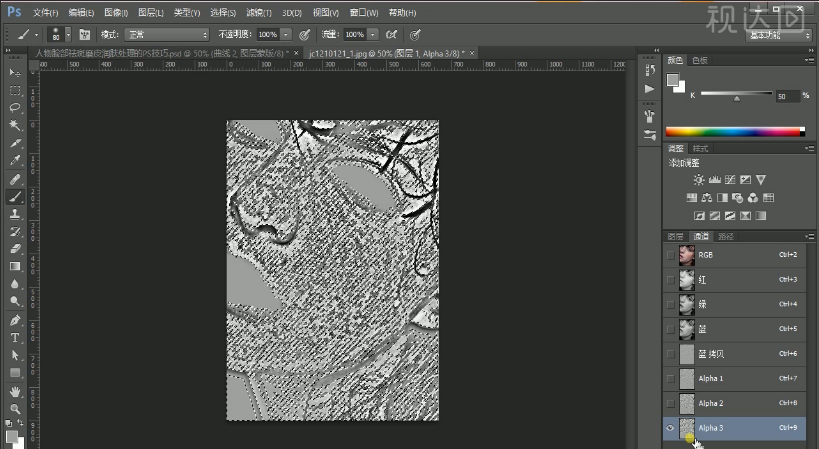The image size is (819, 449).
Task: Click the foreground color swatch in Color panel
Action: 673,80
